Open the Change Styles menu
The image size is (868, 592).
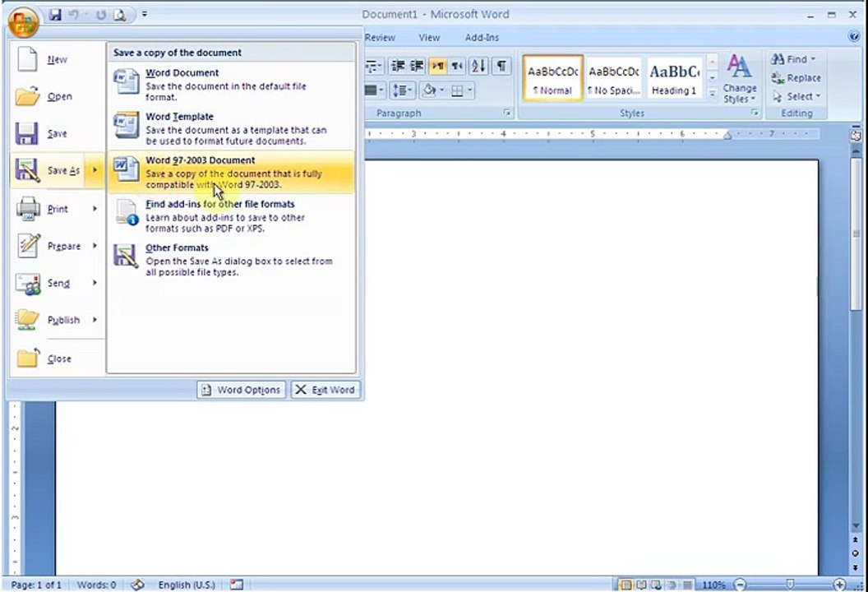point(739,79)
